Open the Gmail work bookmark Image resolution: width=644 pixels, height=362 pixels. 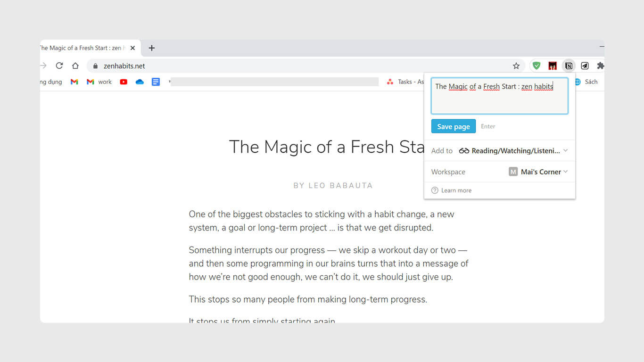pyautogui.click(x=99, y=82)
